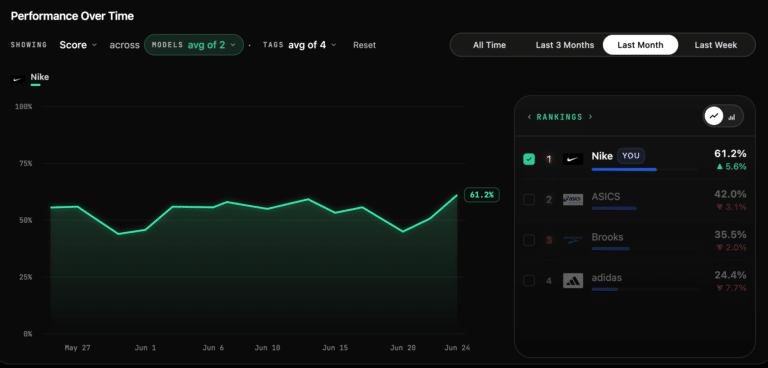Click the Jun 10 date on axis

(x=267, y=348)
